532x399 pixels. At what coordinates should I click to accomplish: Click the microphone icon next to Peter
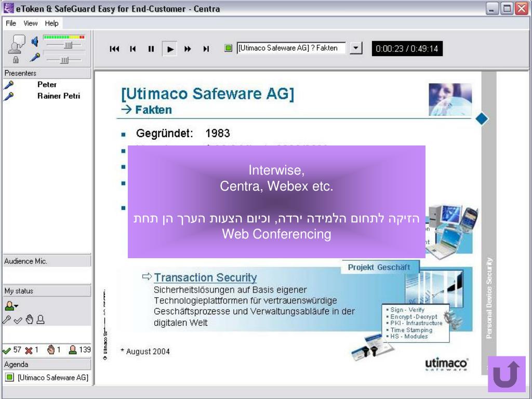(8, 85)
